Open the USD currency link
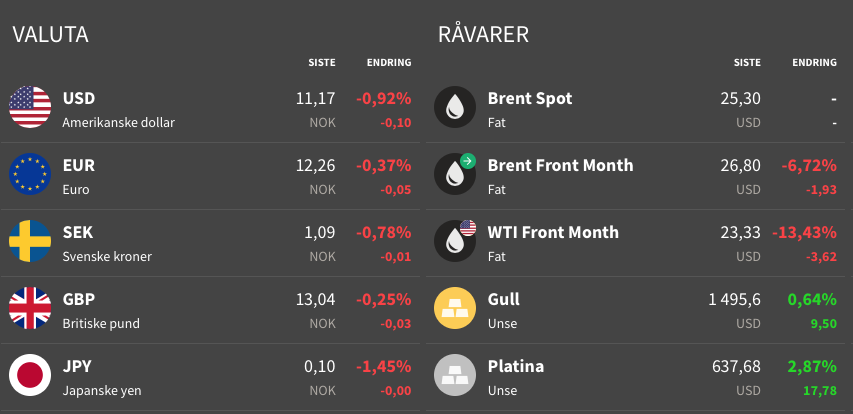Screen dimensions: 853x414 [79, 98]
